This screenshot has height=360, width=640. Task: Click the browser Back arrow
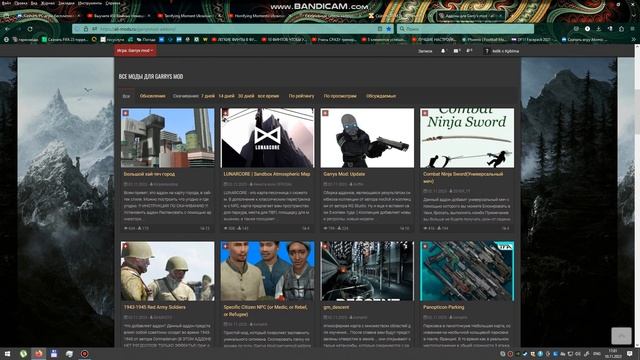[7, 29]
